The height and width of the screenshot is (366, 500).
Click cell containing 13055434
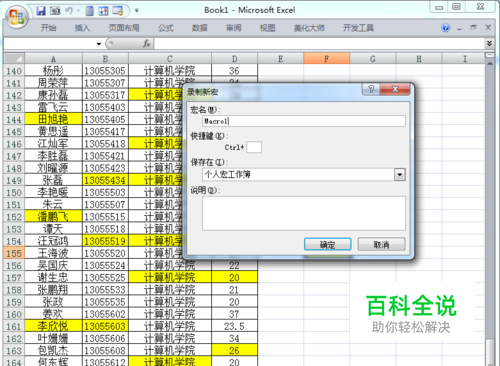105,180
